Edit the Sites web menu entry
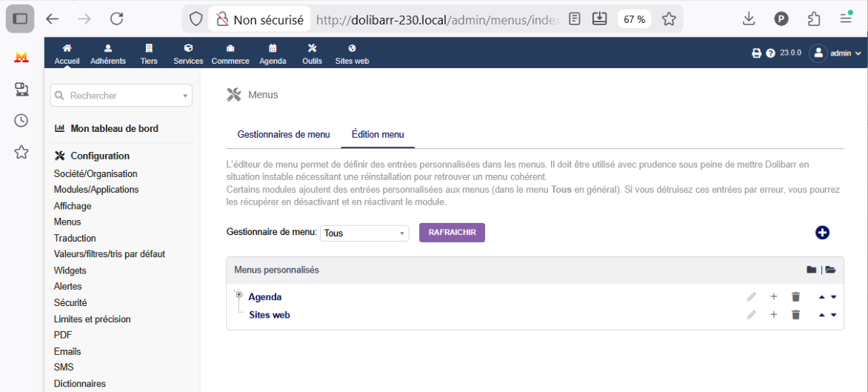Screen dimensions: 868x392 (751, 315)
